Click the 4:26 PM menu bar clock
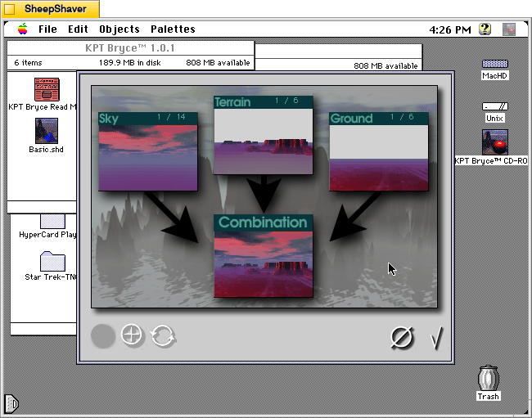Screen dimensions: 532x418 (450, 29)
